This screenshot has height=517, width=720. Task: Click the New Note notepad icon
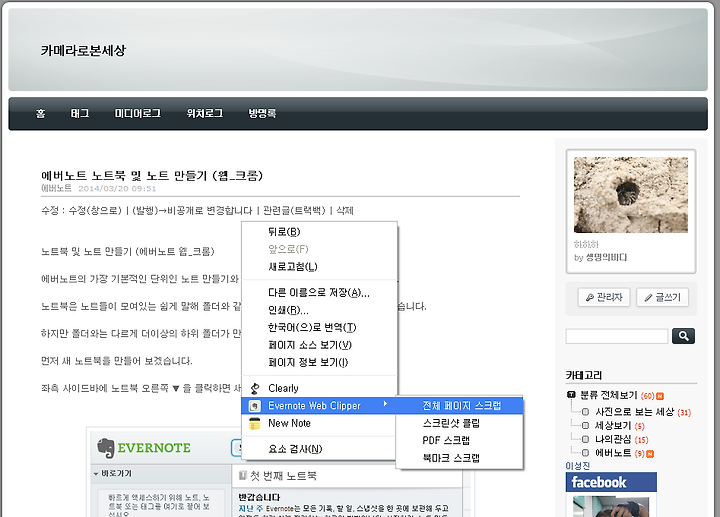254,423
